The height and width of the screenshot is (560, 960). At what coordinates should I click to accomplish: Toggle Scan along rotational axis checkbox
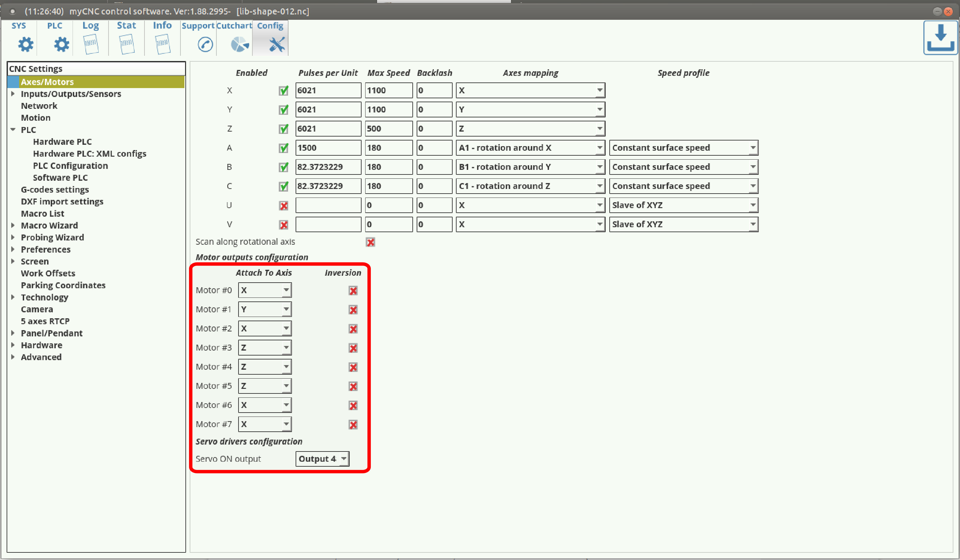point(370,242)
